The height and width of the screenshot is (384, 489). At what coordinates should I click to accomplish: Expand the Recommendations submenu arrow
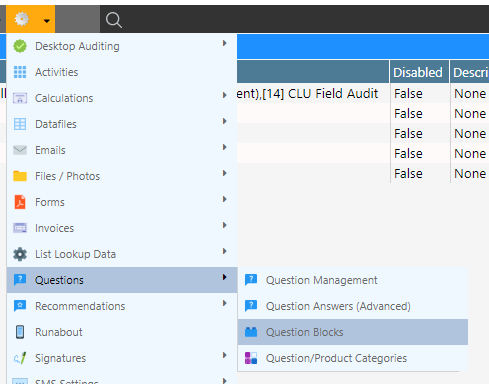[225, 303]
